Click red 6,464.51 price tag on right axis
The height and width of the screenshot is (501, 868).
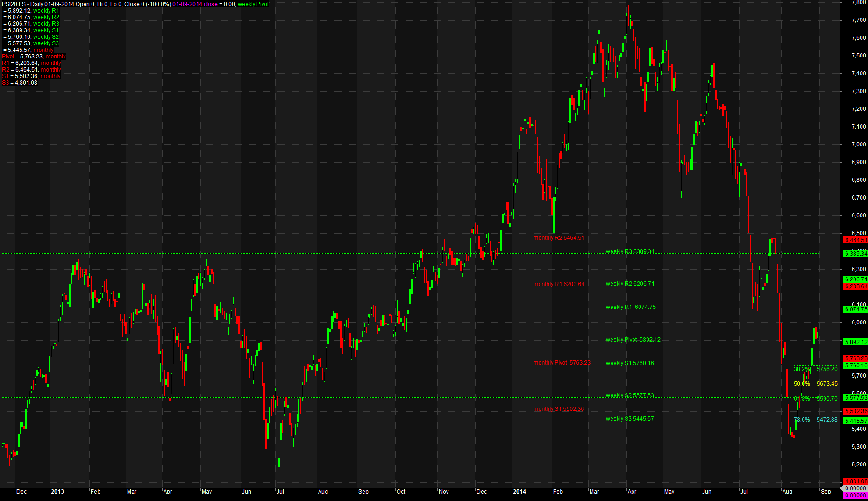[x=855, y=240]
